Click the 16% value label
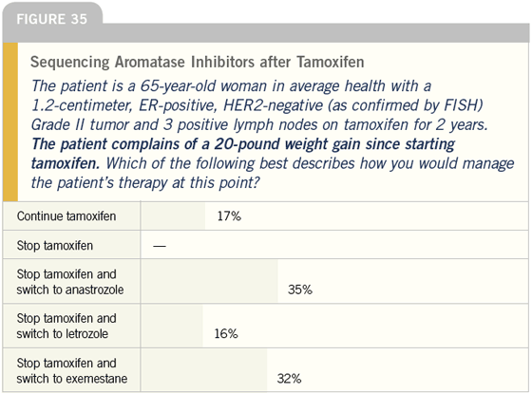The image size is (532, 393). pyautogui.click(x=226, y=333)
